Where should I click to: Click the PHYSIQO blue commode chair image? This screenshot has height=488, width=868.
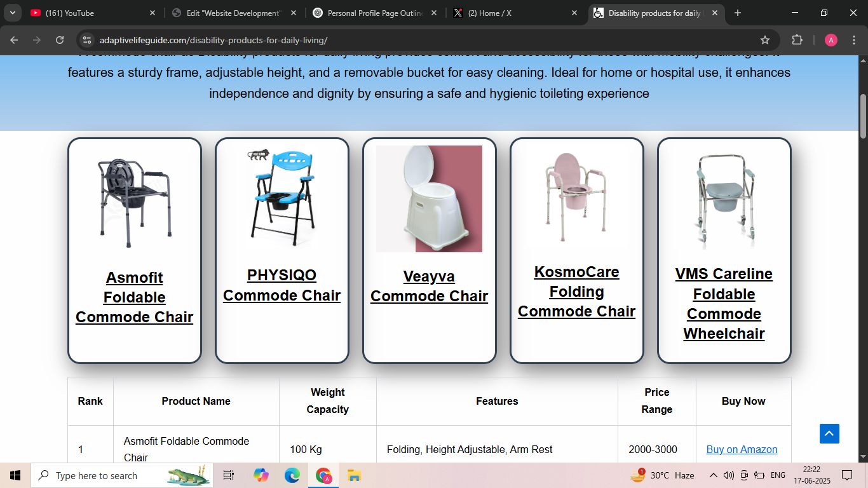point(281,198)
